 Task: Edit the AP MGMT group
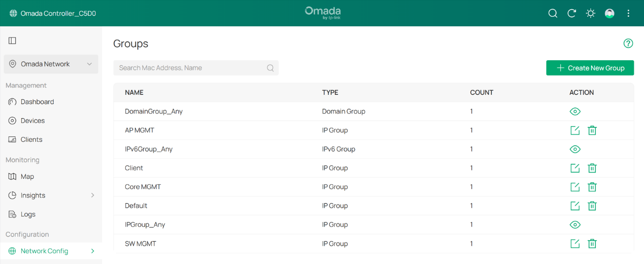click(x=575, y=130)
